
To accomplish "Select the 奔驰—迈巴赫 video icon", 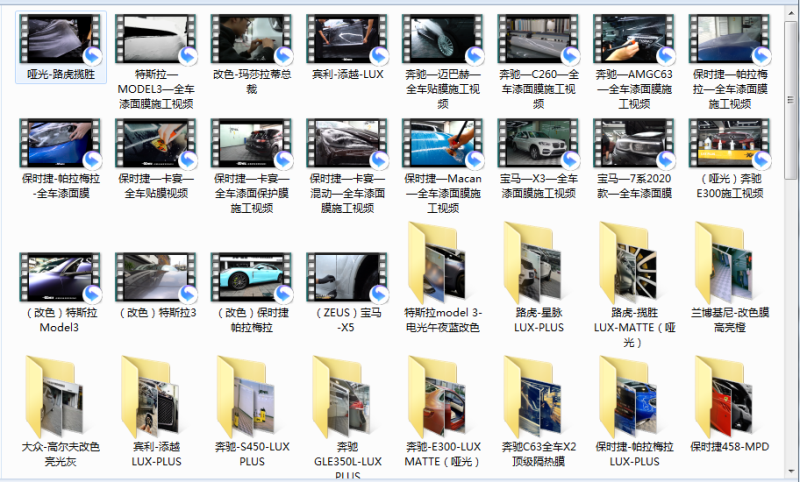I will [x=443, y=39].
